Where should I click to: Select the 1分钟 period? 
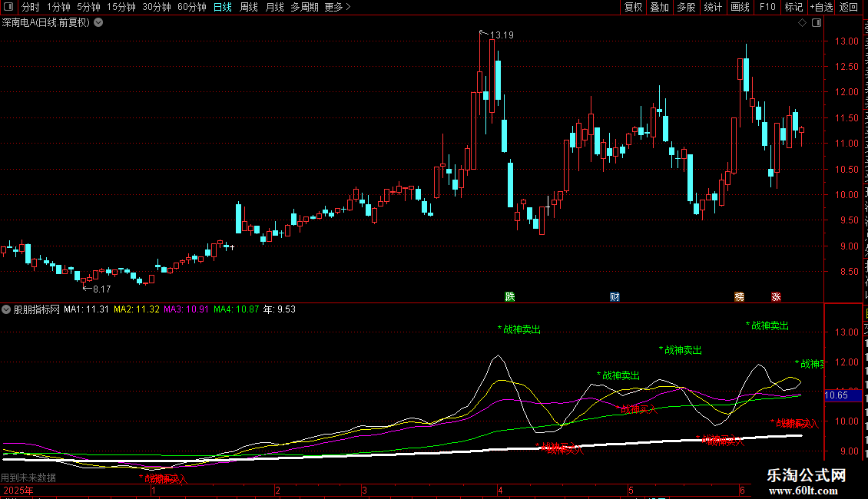pyautogui.click(x=58, y=7)
